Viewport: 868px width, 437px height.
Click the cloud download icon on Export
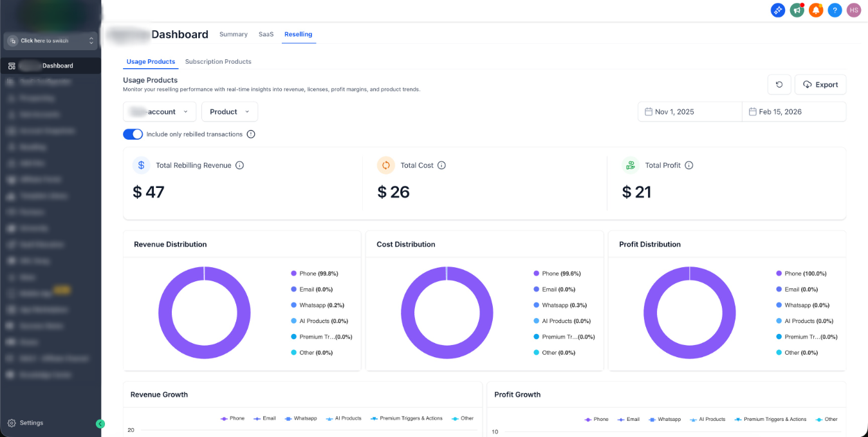(808, 84)
